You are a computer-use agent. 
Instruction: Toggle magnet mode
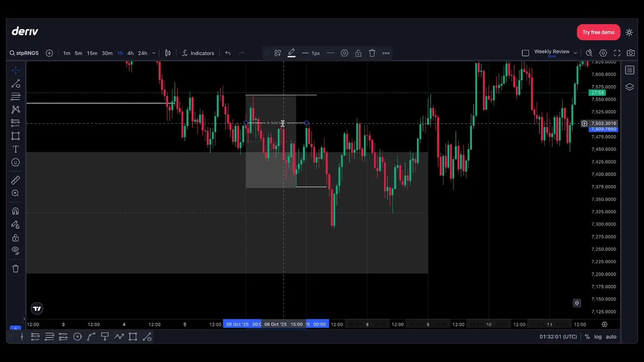pyautogui.click(x=16, y=211)
